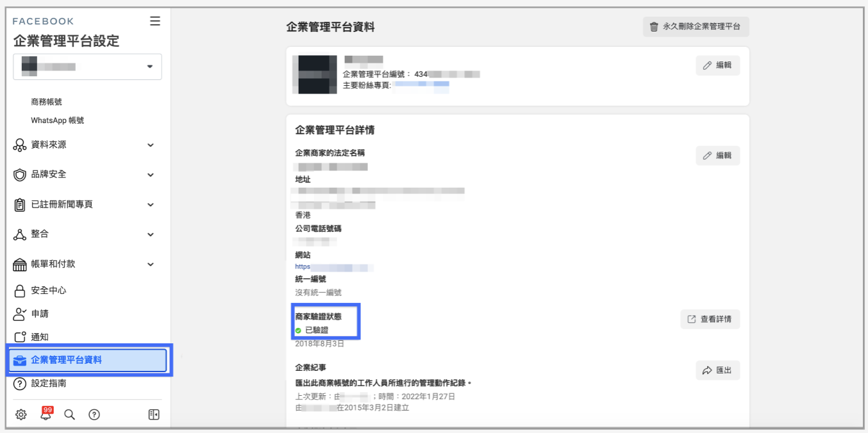Screen dimensions: 868x433
Task: Click the 匯出此商業帳號的工作人員 description text
Action: click(x=383, y=383)
